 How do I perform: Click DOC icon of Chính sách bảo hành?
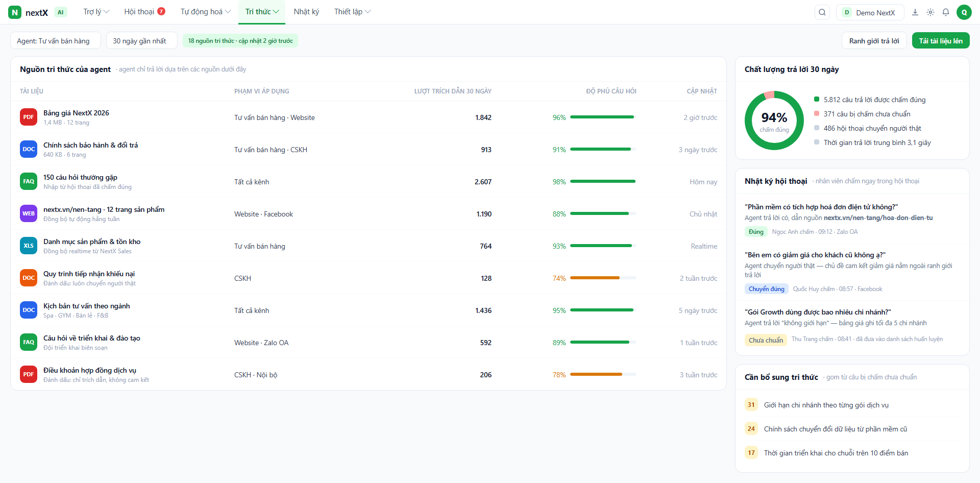coord(29,149)
